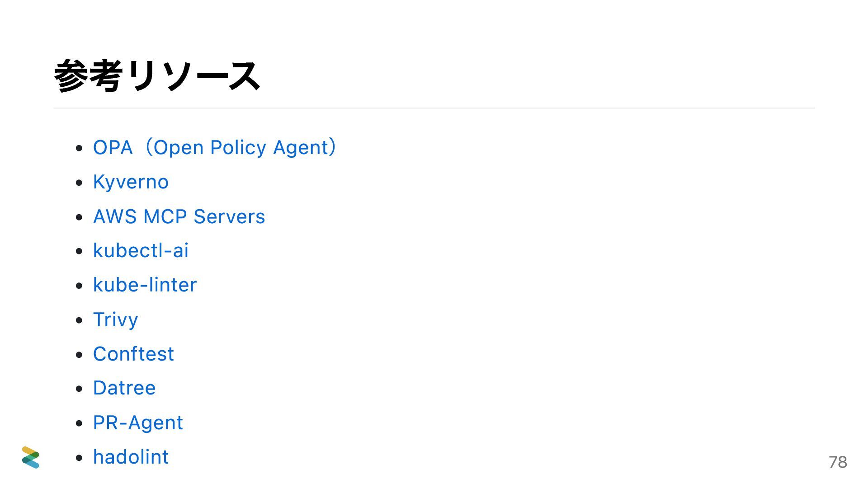The image size is (868, 488).
Task: Open the PR-Agent link
Action: [x=138, y=422]
